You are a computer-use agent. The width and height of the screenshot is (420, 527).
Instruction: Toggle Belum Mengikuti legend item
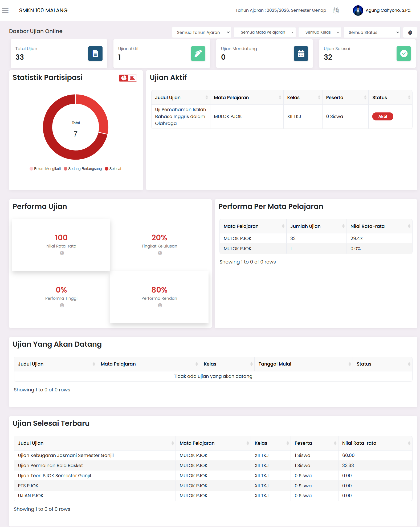click(x=45, y=169)
